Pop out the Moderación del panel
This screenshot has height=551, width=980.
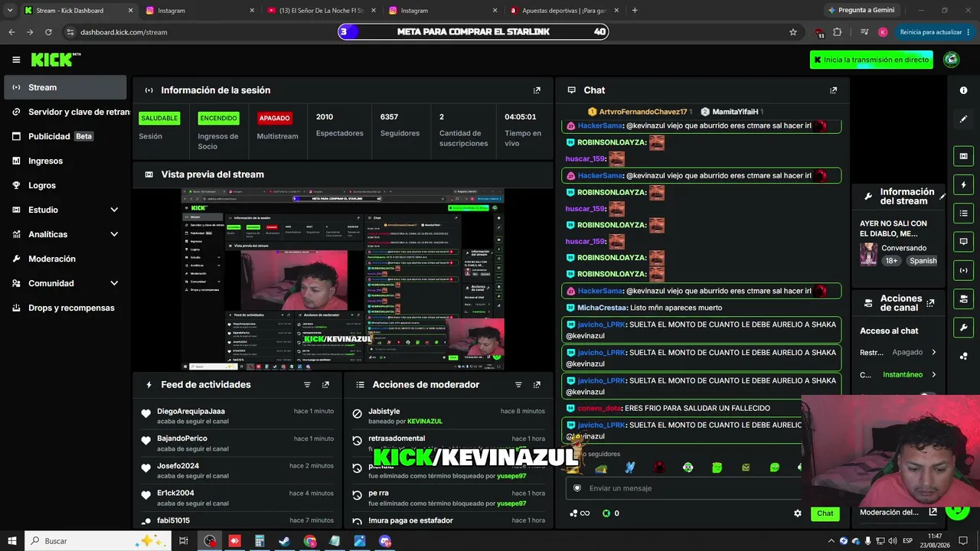(x=933, y=512)
